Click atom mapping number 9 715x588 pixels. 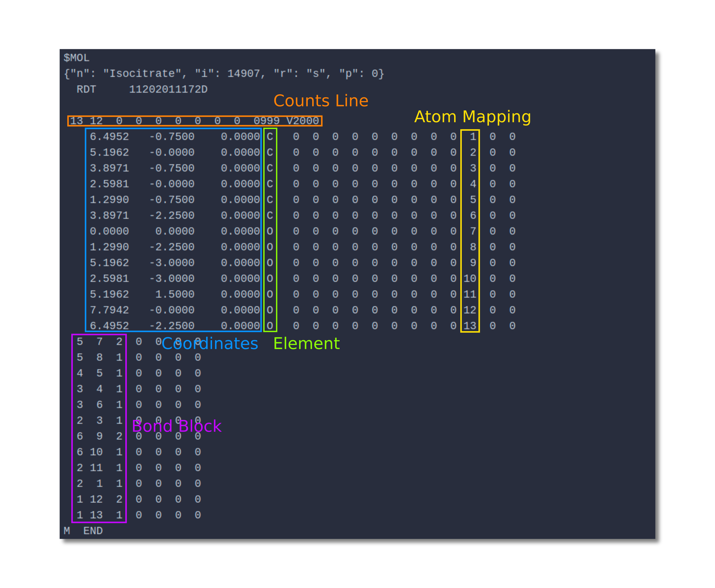tap(473, 263)
